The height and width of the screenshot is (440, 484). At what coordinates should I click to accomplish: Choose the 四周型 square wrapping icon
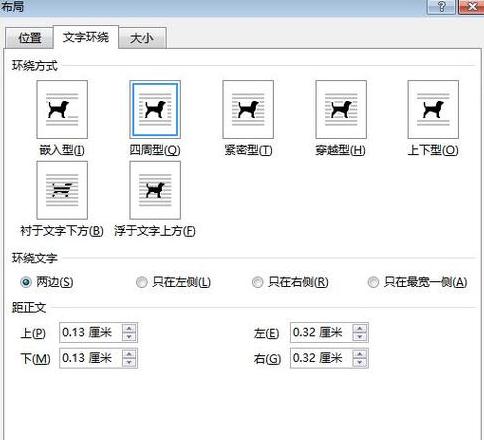click(x=155, y=109)
